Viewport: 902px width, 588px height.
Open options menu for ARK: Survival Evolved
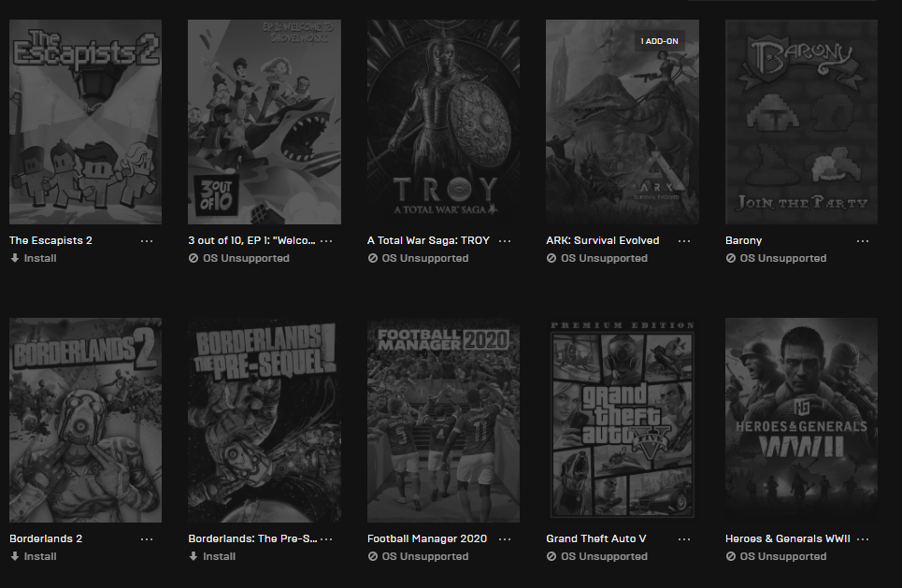[x=684, y=241]
